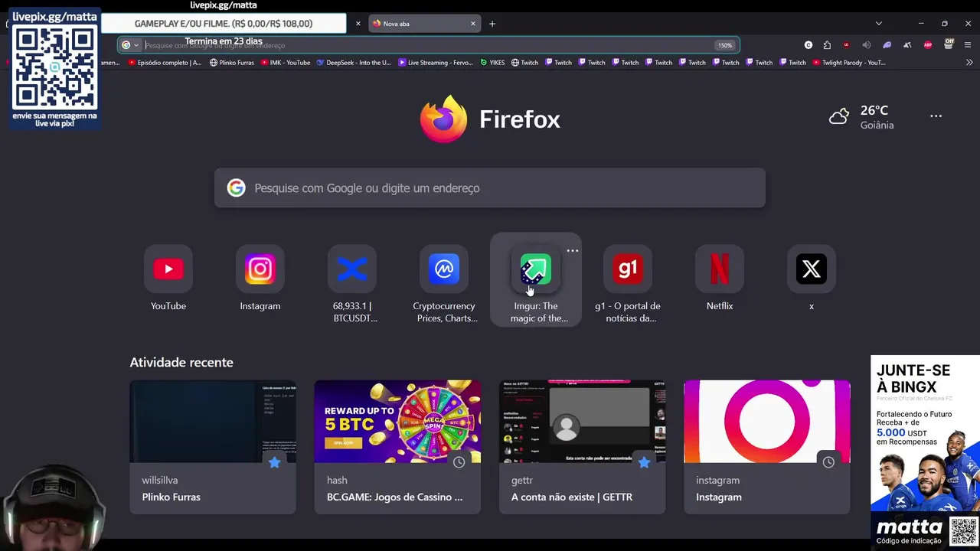Open the Plinko Furras bookmark

232,63
